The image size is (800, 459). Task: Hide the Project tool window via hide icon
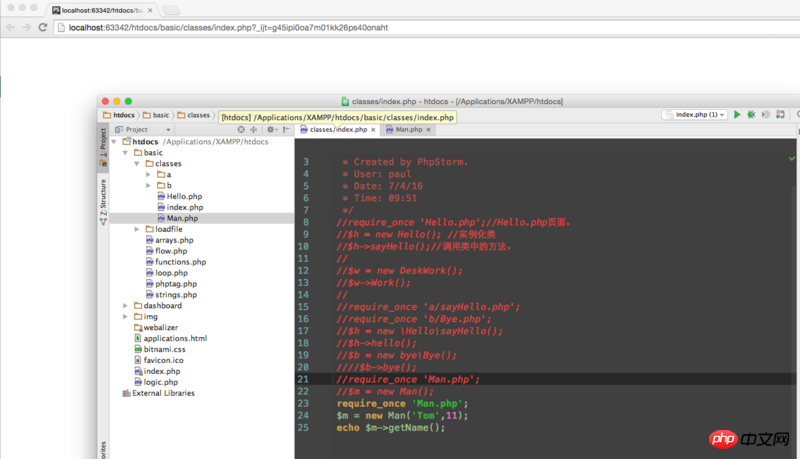tap(286, 130)
